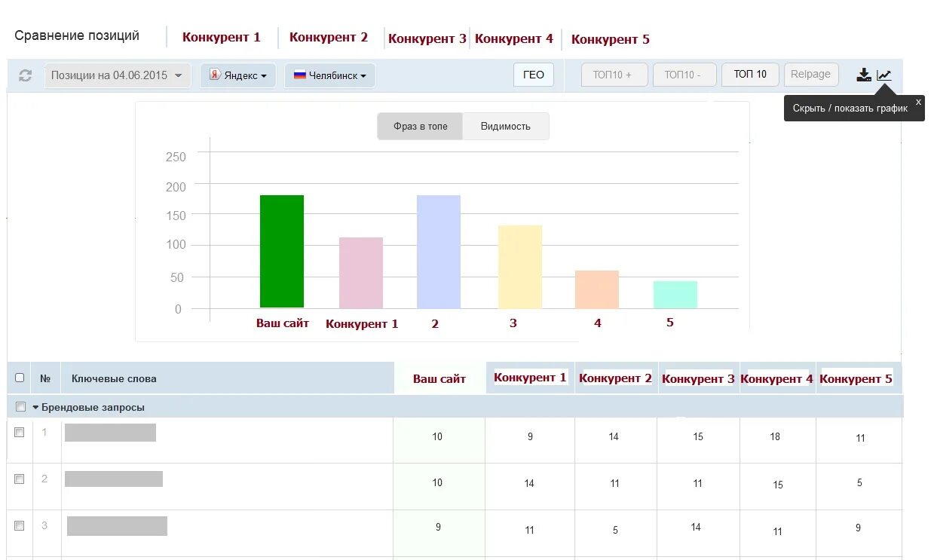Select 'Конкурент 3' in the top tab bar
The height and width of the screenshot is (560, 934).
click(x=427, y=38)
